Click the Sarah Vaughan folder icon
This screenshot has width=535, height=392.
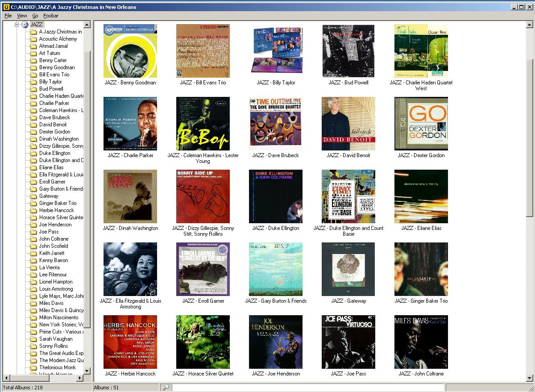point(33,339)
